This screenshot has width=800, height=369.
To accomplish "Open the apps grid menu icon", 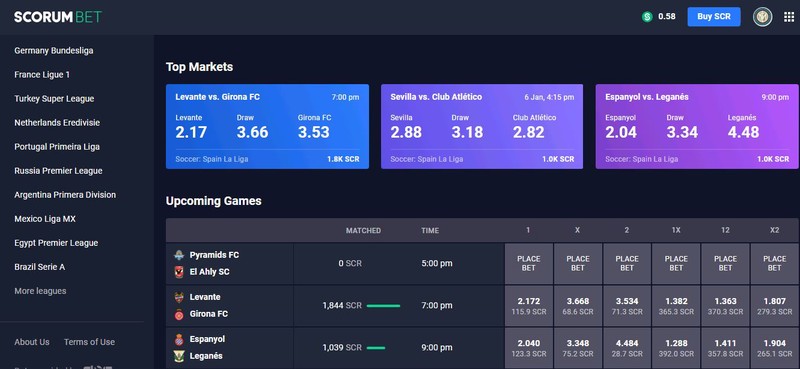I will tap(789, 17).
